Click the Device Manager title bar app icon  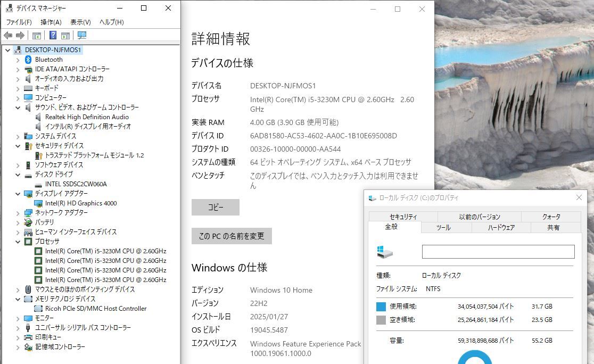click(x=9, y=8)
